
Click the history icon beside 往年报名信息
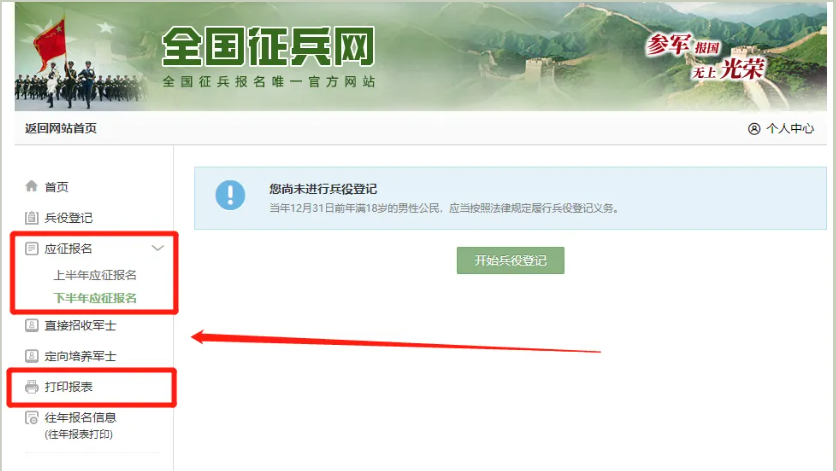tap(31, 418)
